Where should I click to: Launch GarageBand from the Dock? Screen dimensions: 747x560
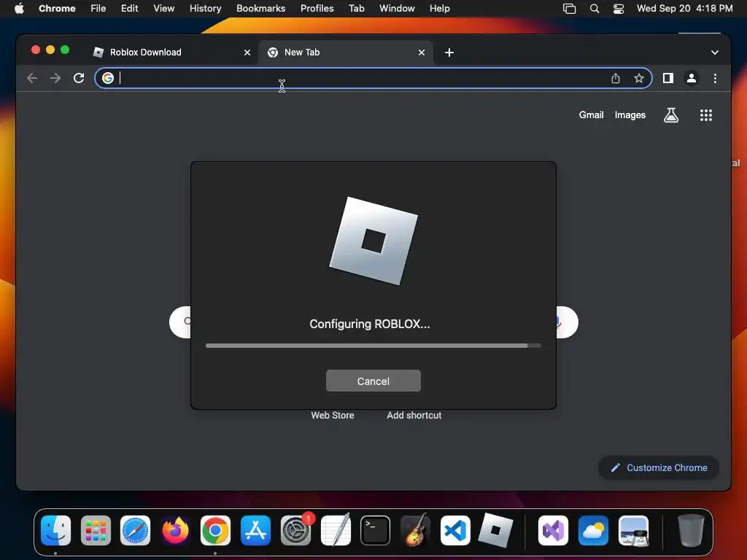415,531
